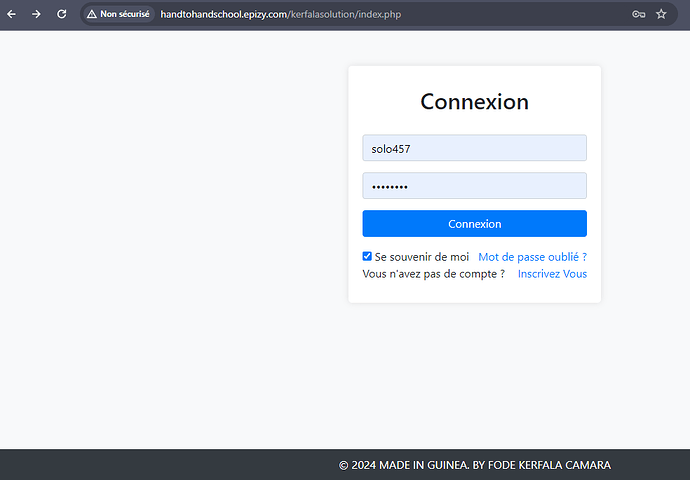
Task: Click the warning triangle security icon
Action: (92, 15)
